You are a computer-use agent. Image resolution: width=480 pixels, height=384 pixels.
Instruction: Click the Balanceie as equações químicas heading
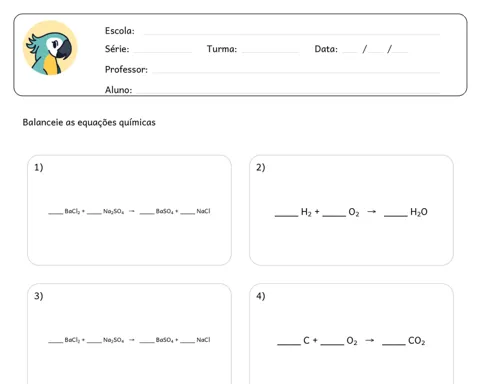click(89, 122)
